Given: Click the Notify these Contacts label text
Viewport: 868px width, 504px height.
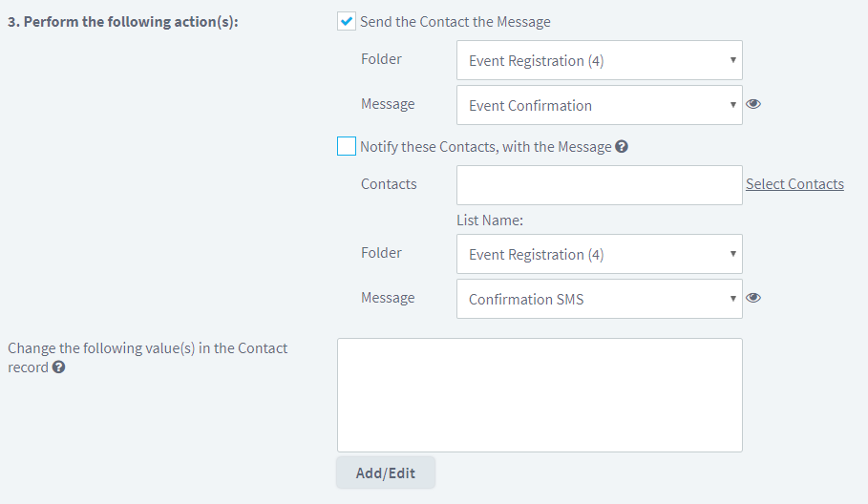Looking at the screenshot, I should coord(485,147).
